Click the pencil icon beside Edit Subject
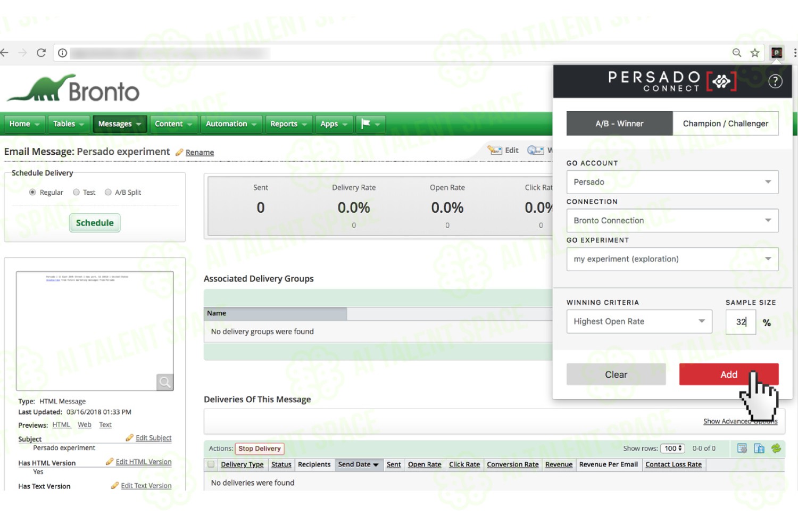Viewport: 798px width, 532px height. point(129,438)
